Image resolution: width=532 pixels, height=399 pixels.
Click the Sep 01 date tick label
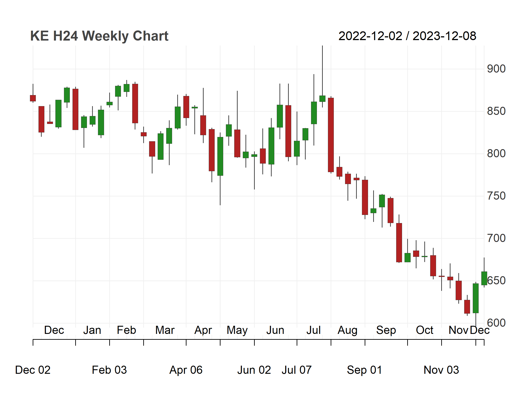pos(364,370)
